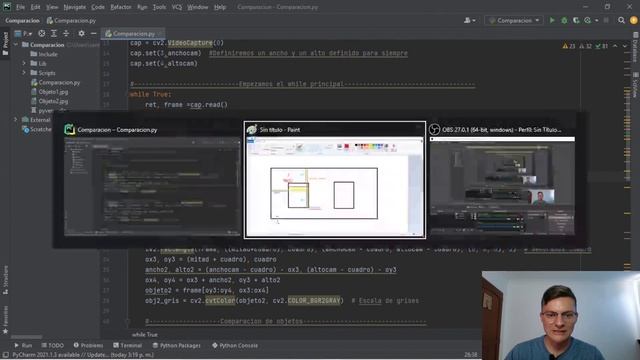Open the Refactor menu
The height and width of the screenshot is (360, 640).
point(121,7)
